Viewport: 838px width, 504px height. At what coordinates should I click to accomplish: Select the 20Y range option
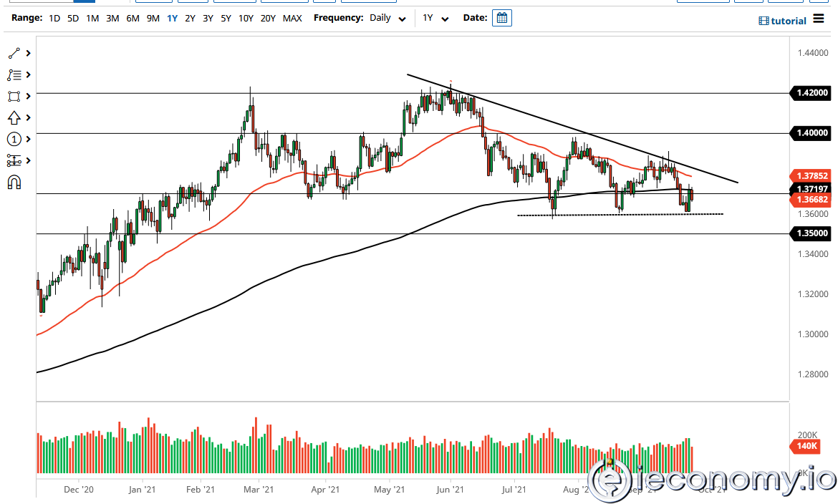268,18
